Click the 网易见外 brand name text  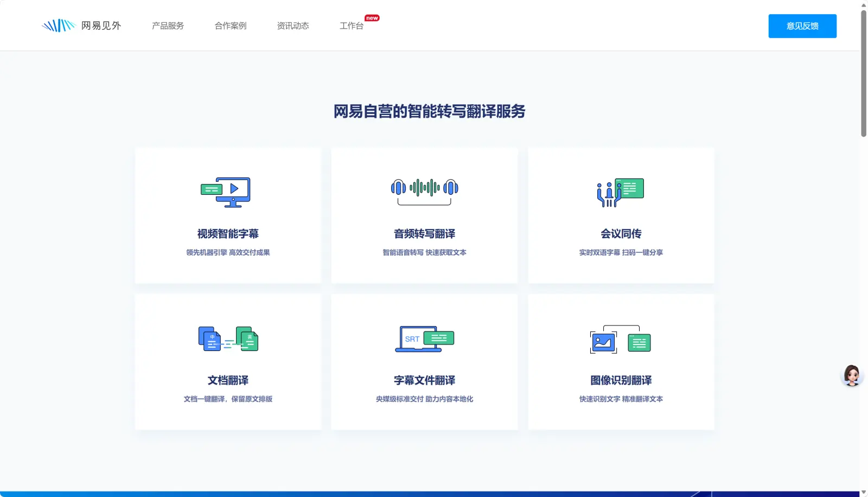pyautogui.click(x=101, y=26)
